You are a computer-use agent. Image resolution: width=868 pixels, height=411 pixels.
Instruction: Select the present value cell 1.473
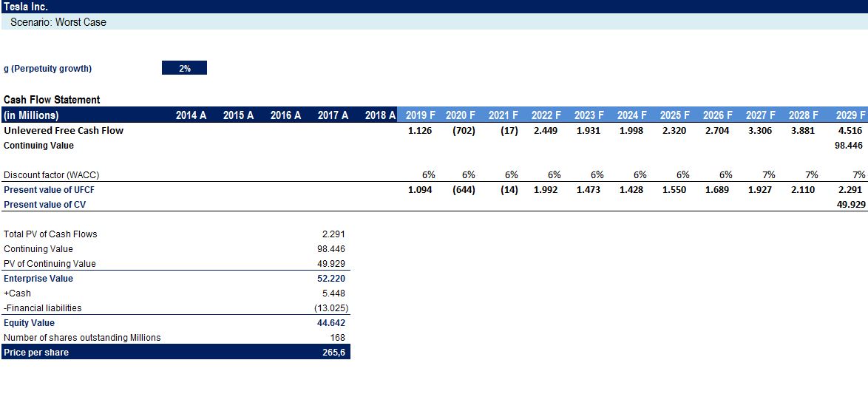click(x=589, y=190)
